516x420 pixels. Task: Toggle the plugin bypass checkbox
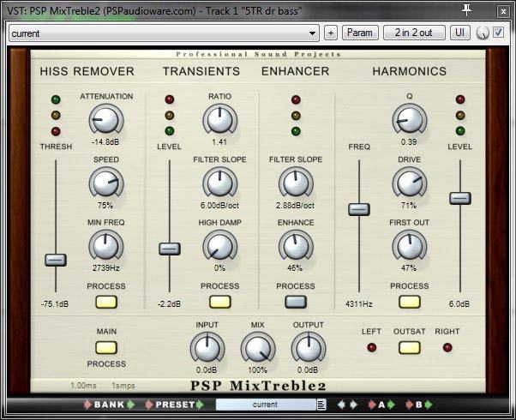pyautogui.click(x=499, y=33)
